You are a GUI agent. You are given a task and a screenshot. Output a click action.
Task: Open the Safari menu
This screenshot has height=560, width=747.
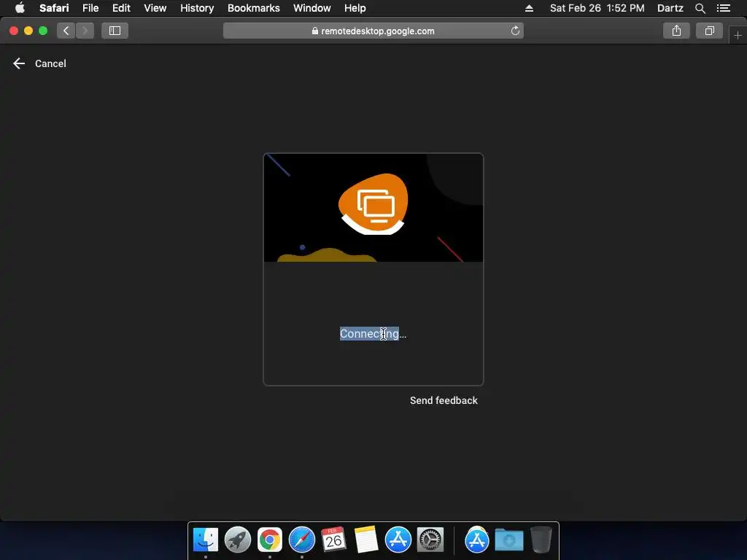(x=54, y=8)
